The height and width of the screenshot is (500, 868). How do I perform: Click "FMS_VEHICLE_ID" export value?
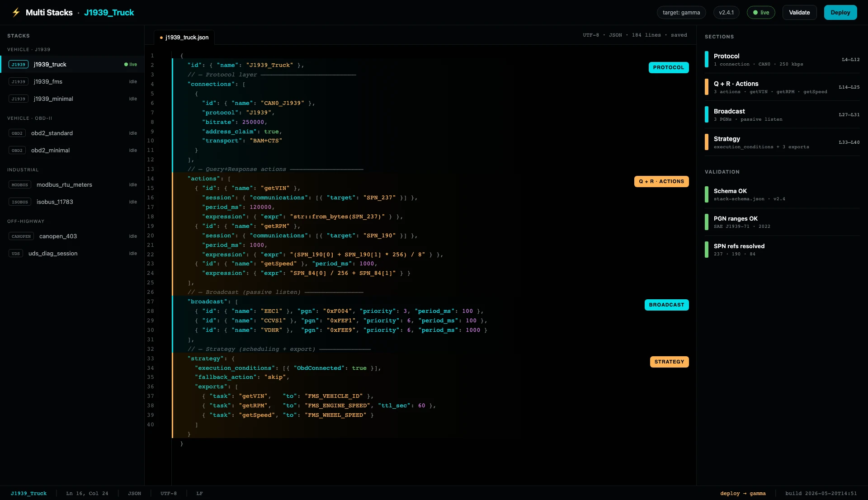pos(334,396)
